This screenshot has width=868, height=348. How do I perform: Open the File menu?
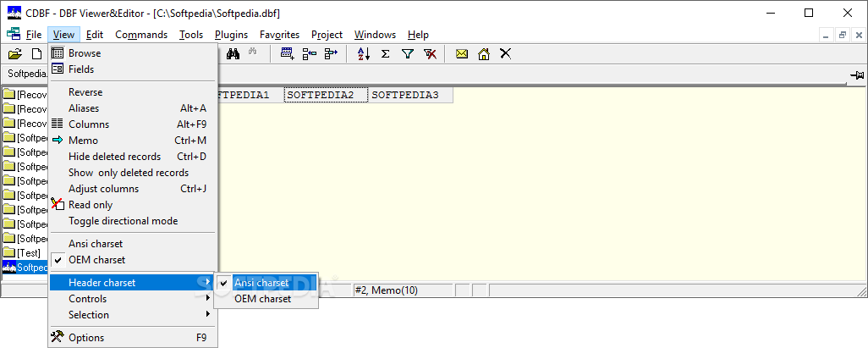tap(34, 35)
